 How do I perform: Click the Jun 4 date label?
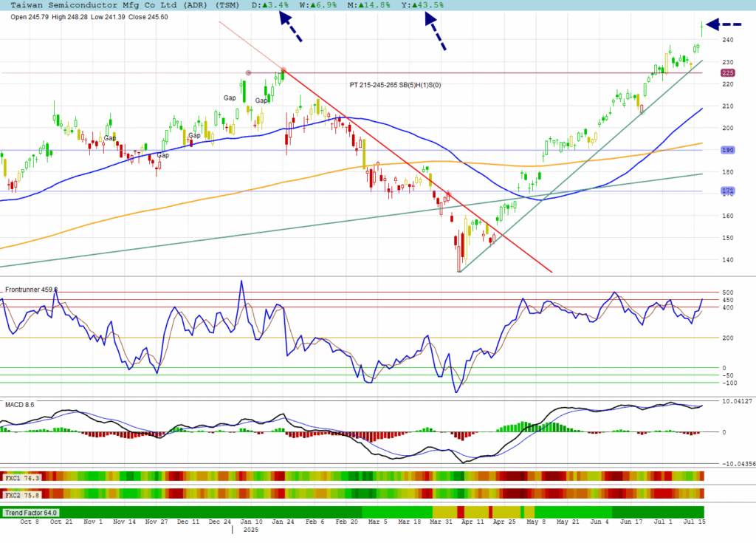[x=599, y=522]
